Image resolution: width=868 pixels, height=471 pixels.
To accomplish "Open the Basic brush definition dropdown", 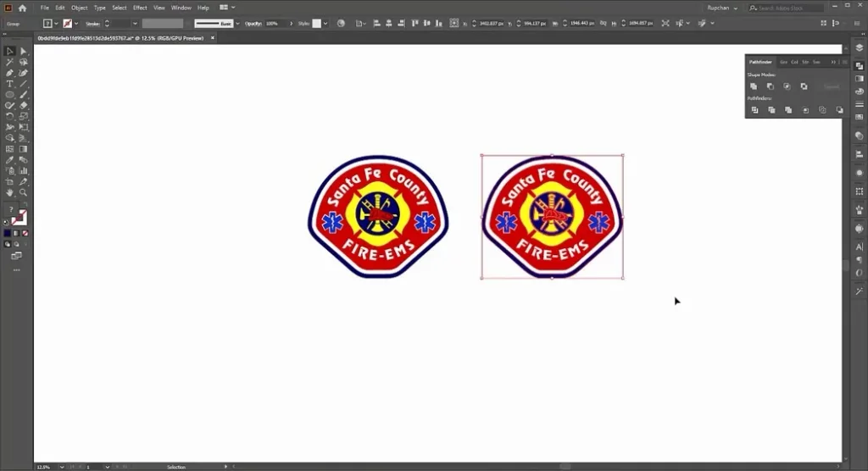I will (237, 23).
